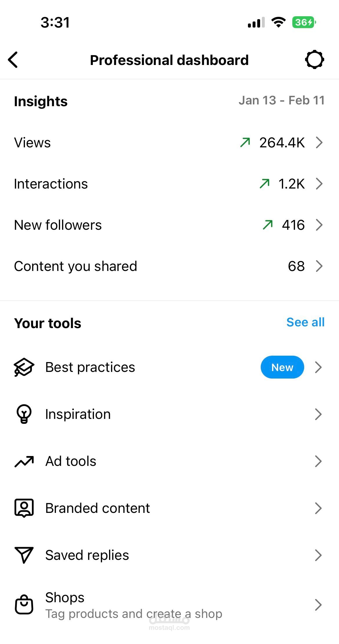Image resolution: width=339 pixels, height=644 pixels.
Task: Tap the Inspiration lightbulb icon
Action: (x=24, y=414)
